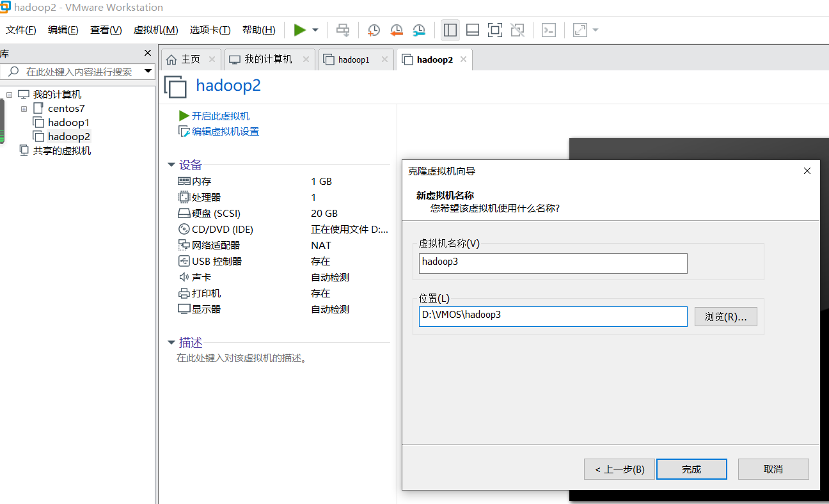Open the 编辑(E) menu
Viewport: 829px width, 504px height.
(x=63, y=30)
